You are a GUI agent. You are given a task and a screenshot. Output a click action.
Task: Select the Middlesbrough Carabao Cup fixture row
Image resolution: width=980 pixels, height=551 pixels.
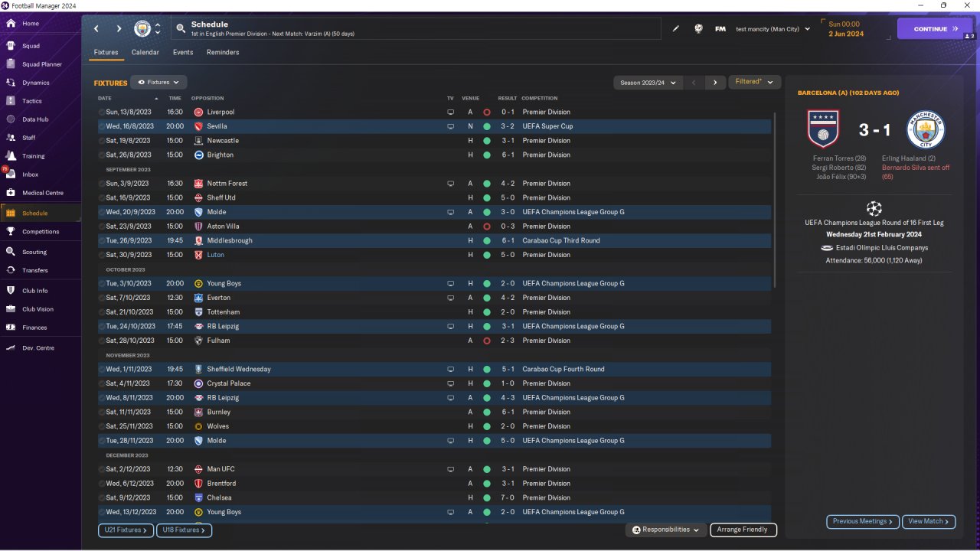click(434, 240)
